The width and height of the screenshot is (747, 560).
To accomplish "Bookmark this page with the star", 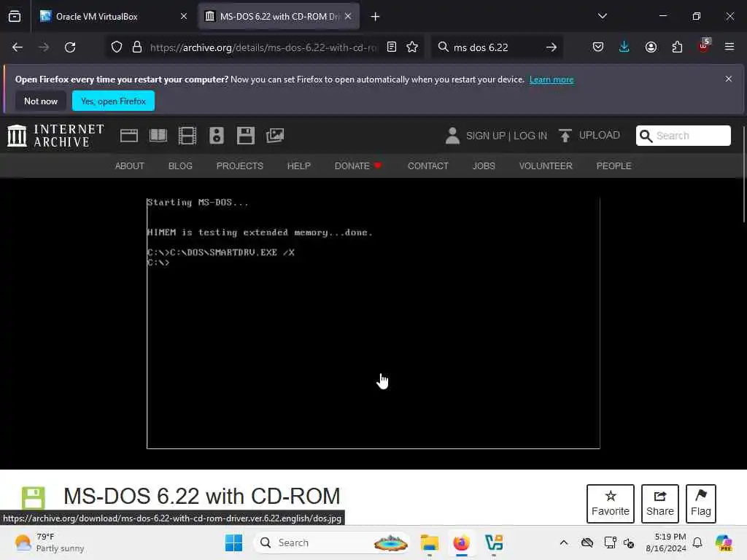I will [412, 47].
